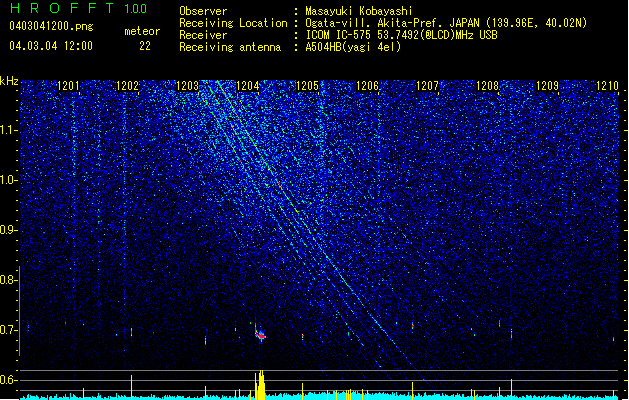Click the tall yellow power peak below 1204
629x400 pixels.
261,385
